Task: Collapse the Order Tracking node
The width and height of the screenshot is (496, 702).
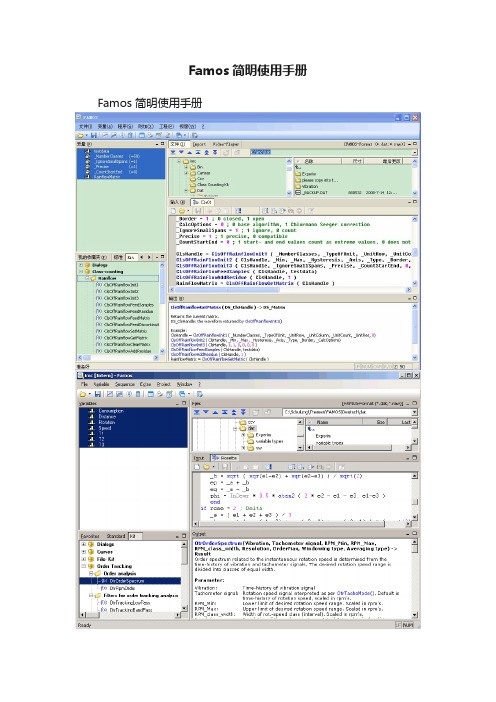Action: point(84,566)
